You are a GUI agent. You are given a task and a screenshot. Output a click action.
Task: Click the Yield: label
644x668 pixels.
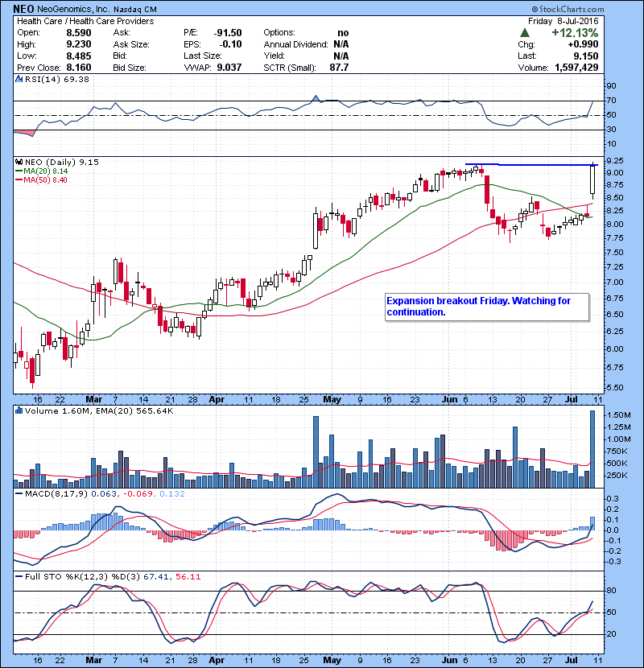point(274,56)
